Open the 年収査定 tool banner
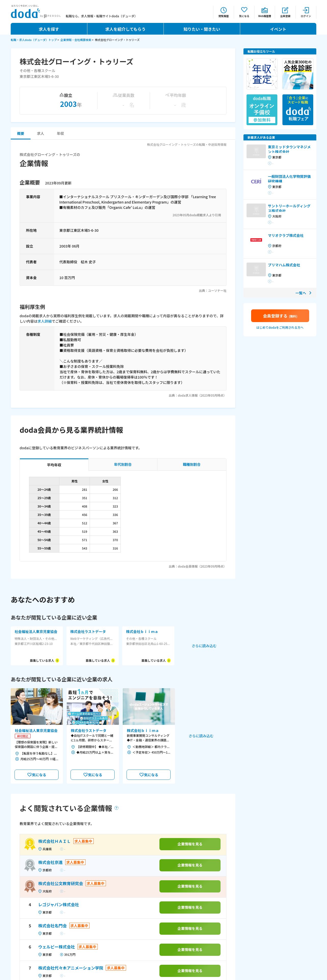The width and height of the screenshot is (327, 980). click(x=262, y=74)
